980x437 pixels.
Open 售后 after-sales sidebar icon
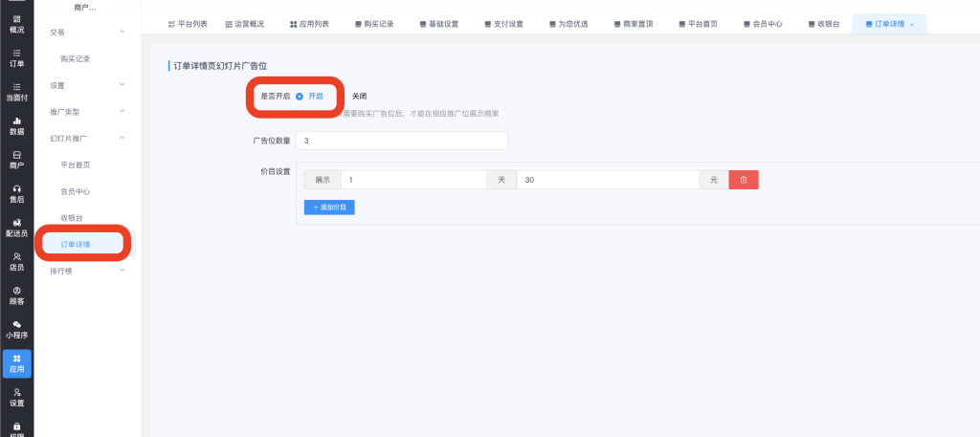click(16, 194)
